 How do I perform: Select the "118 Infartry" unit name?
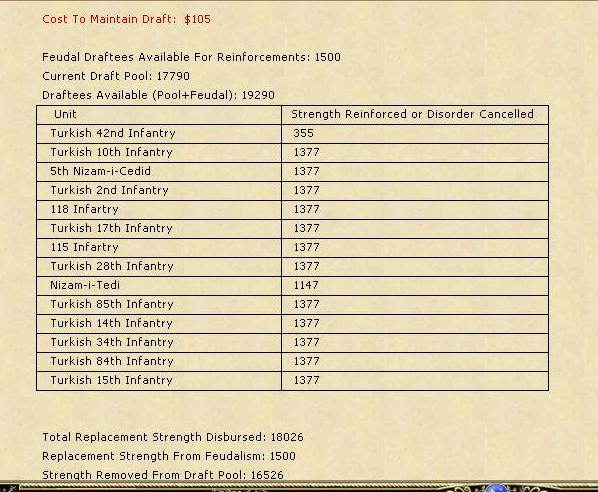(84, 209)
